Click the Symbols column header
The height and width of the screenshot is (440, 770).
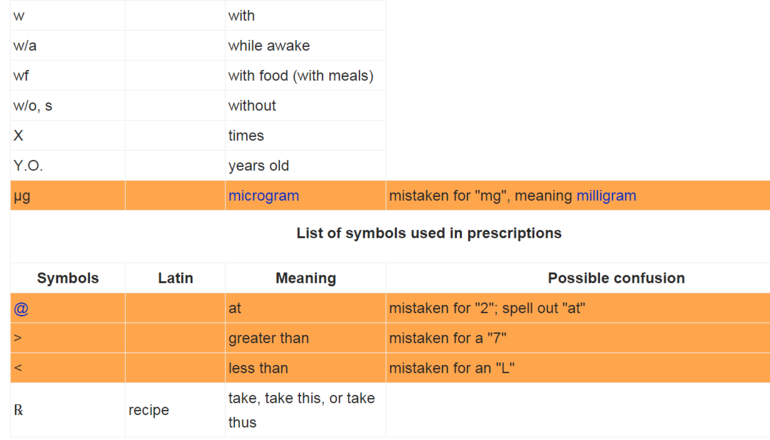pos(68,278)
